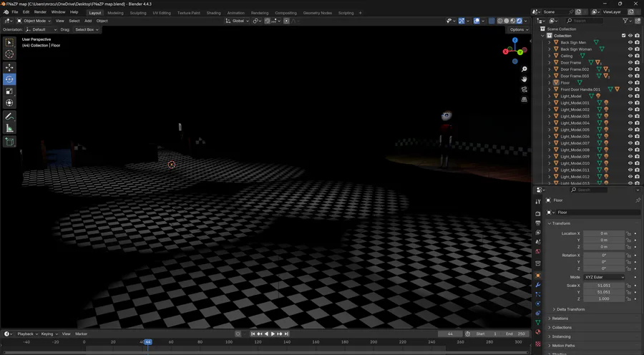Expand the Instancing panel

tap(561, 336)
